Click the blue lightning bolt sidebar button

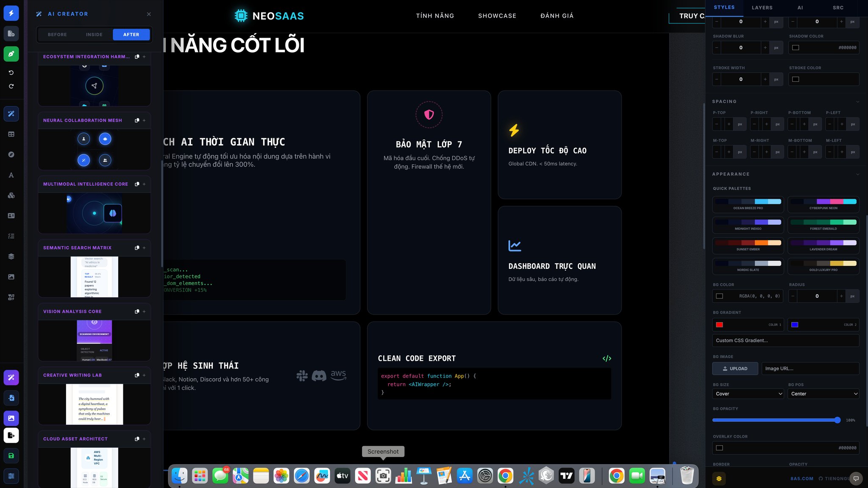point(11,13)
